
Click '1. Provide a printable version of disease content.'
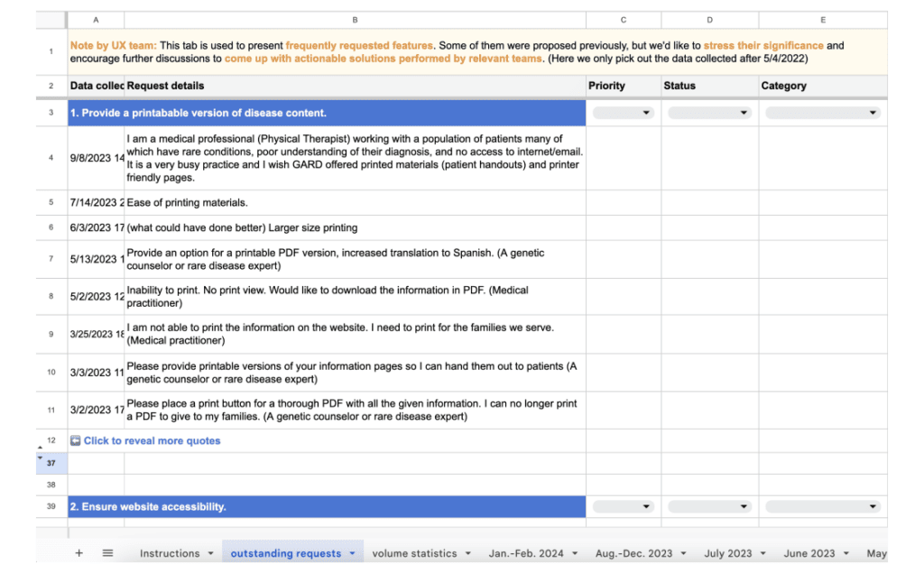coord(327,113)
